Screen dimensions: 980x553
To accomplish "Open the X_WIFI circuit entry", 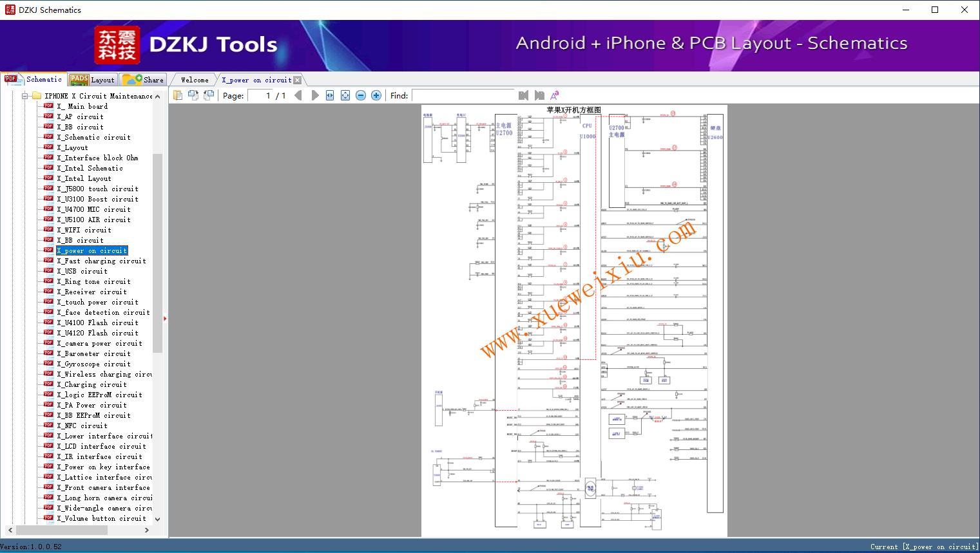I will point(84,230).
